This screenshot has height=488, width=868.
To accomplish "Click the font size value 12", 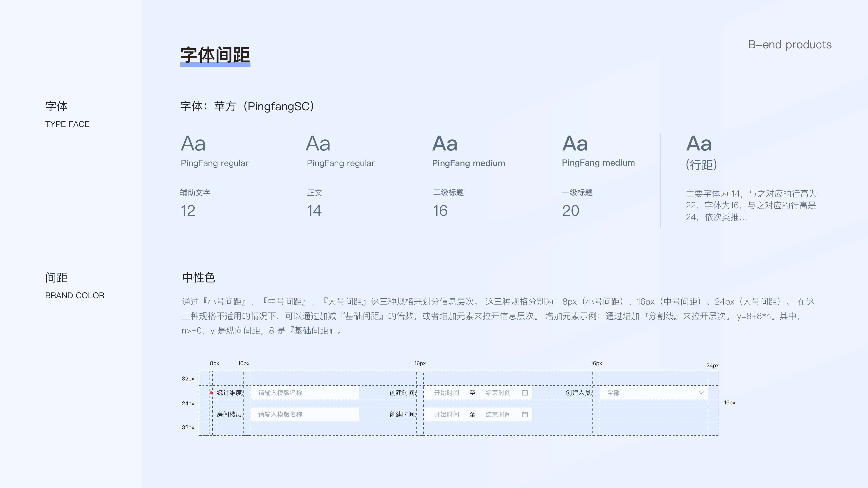I will (x=188, y=211).
